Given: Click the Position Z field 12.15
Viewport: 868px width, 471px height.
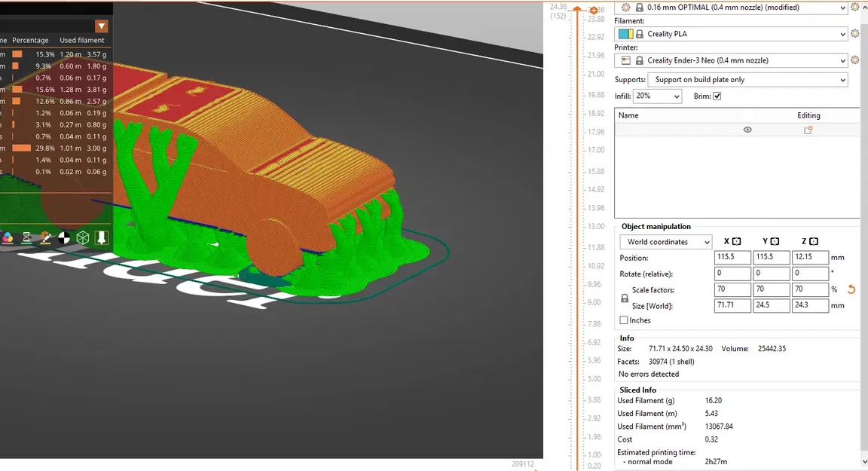Looking at the screenshot, I should [x=810, y=258].
